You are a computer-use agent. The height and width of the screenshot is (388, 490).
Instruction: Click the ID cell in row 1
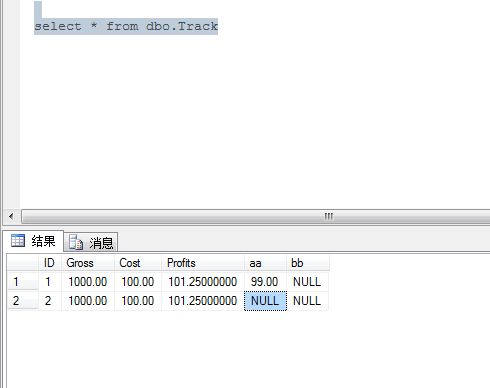[x=50, y=282]
